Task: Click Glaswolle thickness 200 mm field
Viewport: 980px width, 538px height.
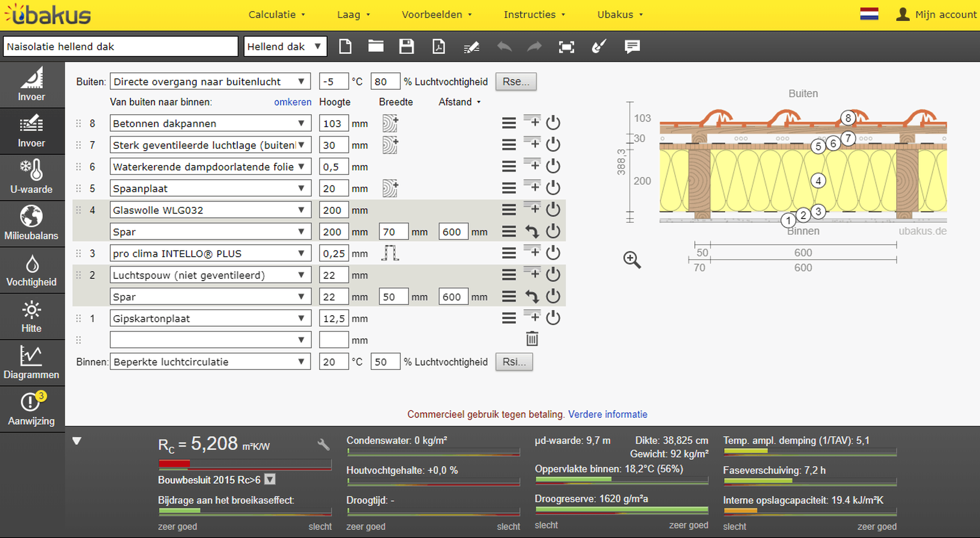Action: click(333, 210)
